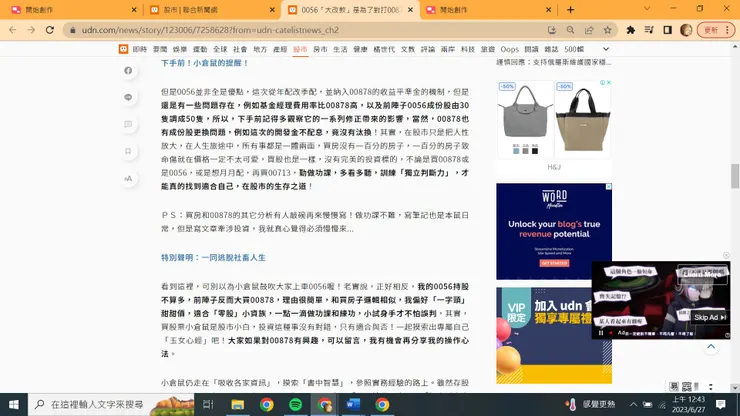Switch to the last 開始創作 tab
Viewport: 740px width, 416px height.
pos(488,9)
